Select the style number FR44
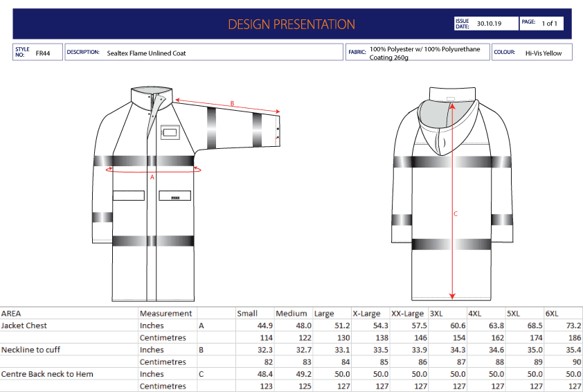583x392 pixels. click(43, 53)
